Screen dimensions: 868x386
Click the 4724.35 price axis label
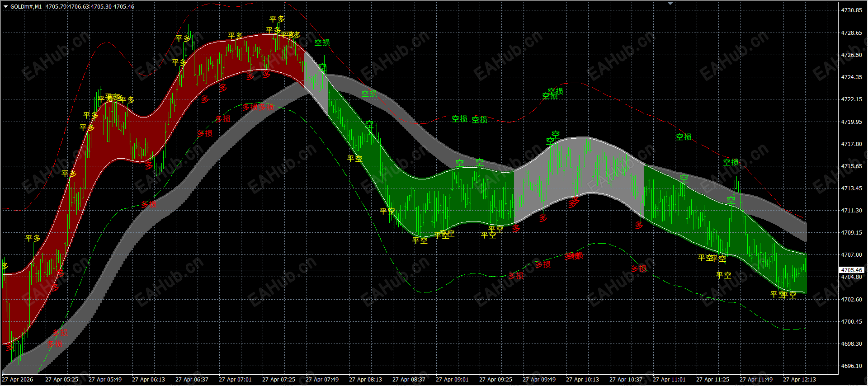point(851,77)
